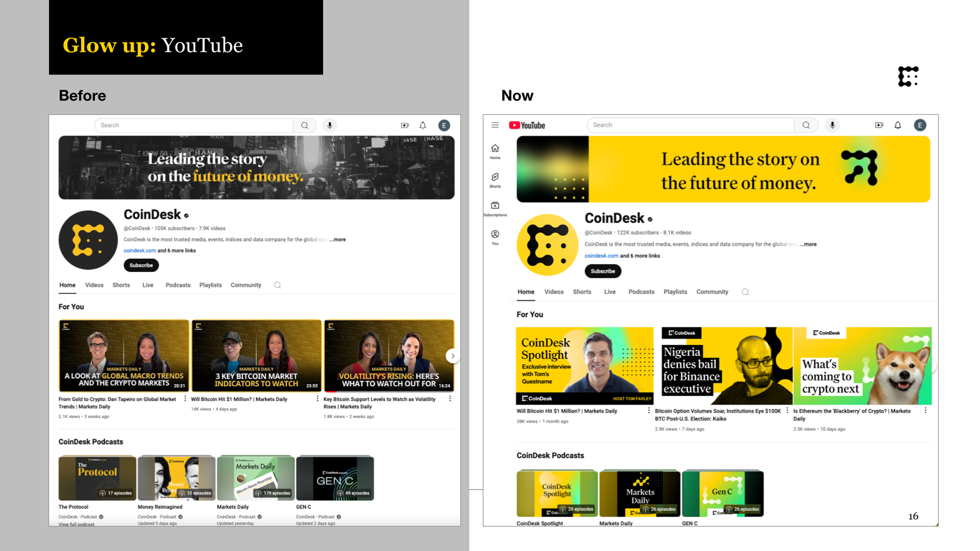Open account avatar E in Now screenshot
The image size is (980, 551).
(x=920, y=125)
